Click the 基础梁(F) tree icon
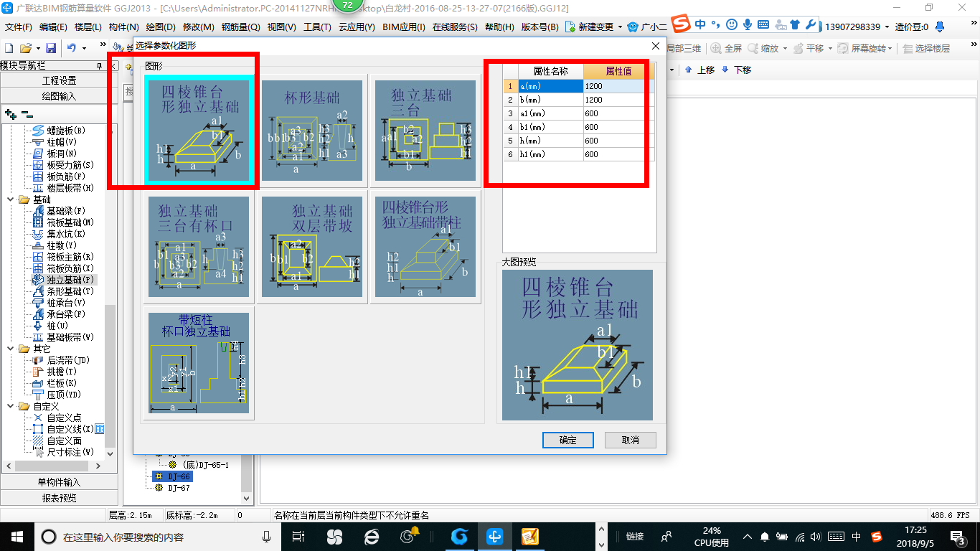 [39, 211]
